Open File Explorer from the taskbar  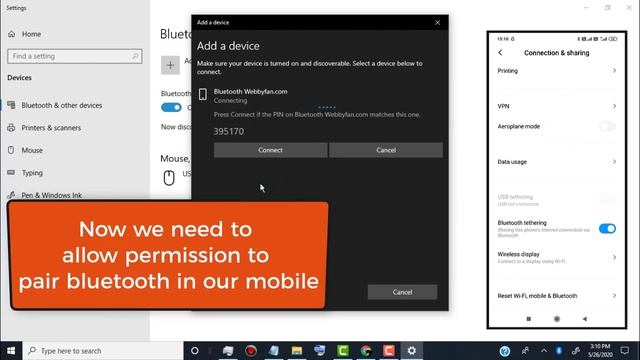coord(297,351)
